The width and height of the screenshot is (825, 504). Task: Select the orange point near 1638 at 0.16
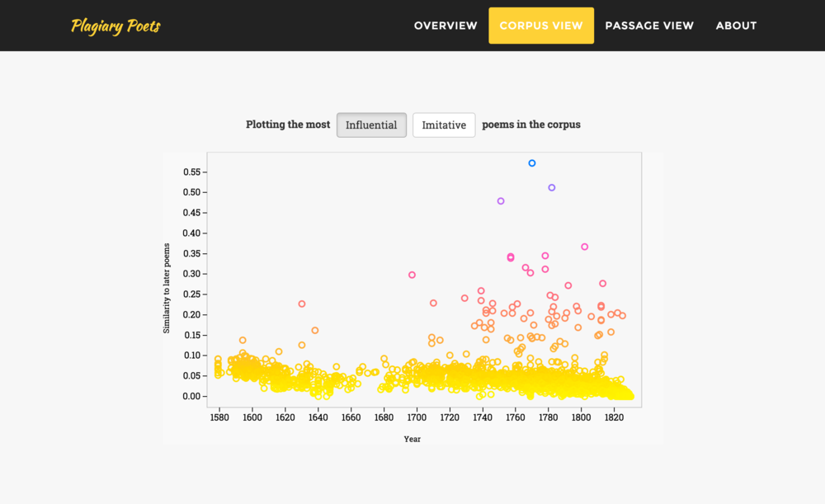tap(314, 331)
